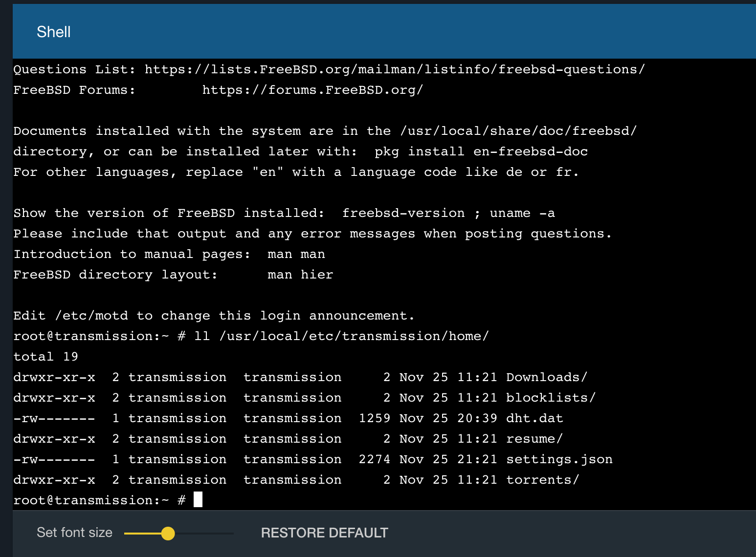Click the dht.dat file name

coord(534,418)
